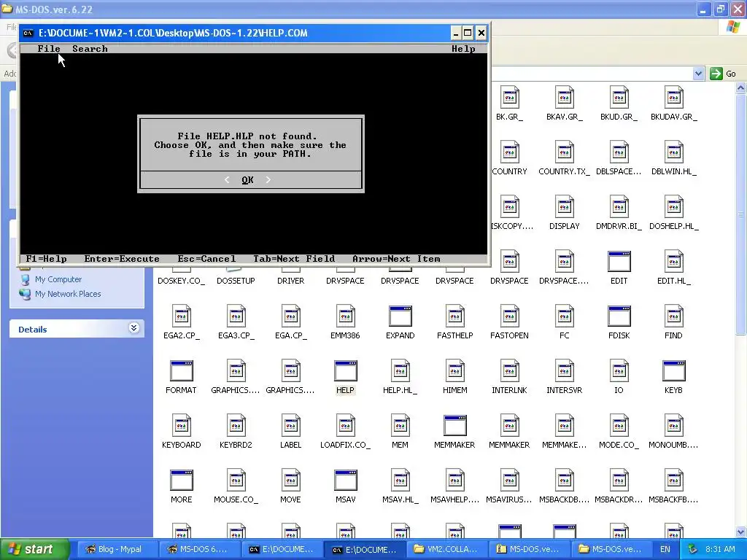Select the KEYB program icon
The width and height of the screenshot is (747, 560).
tap(673, 371)
